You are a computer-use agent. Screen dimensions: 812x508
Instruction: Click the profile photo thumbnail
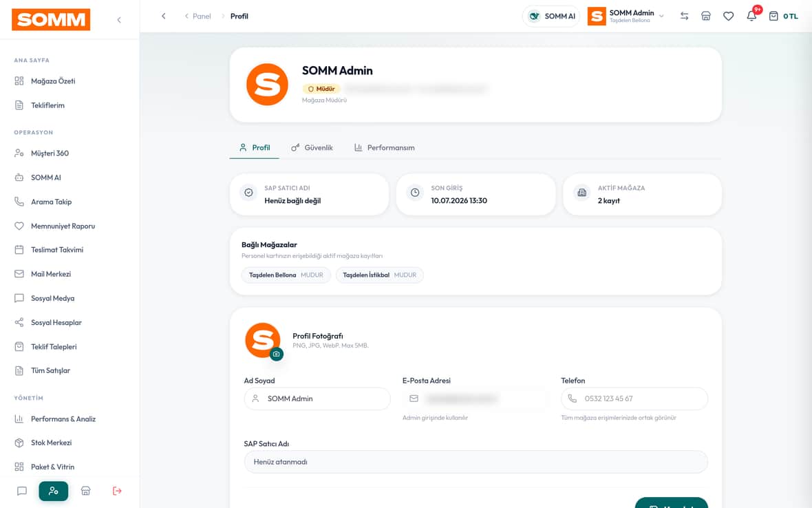pyautogui.click(x=263, y=340)
